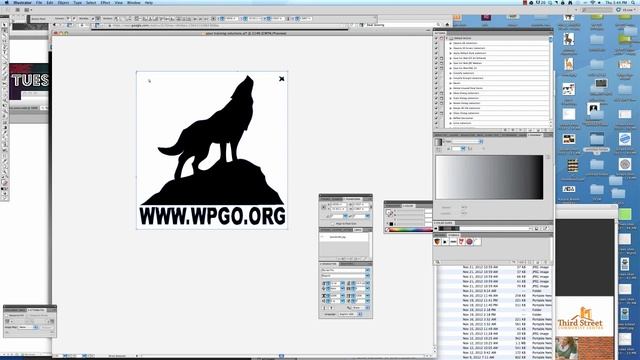Click the gradient slider bar in Gradient panel
The height and width of the screenshot is (360, 640).
pyautogui.click(x=489, y=177)
